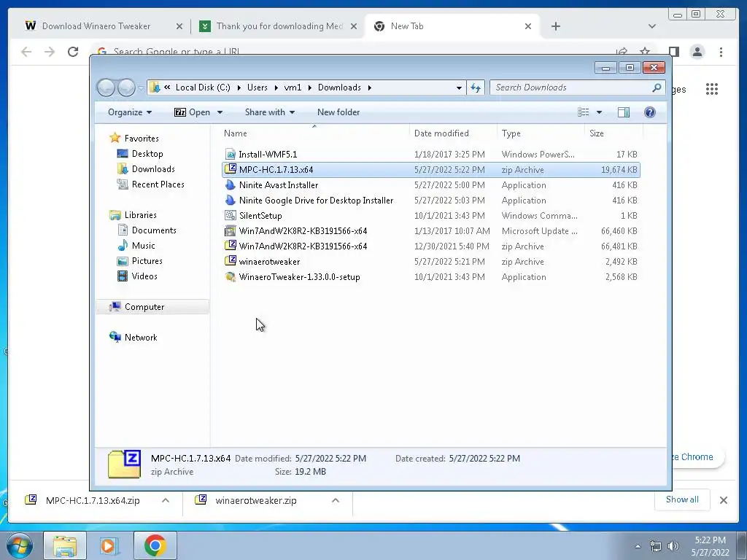Select Recent Places in navigation pane
This screenshot has height=560, width=747.
[x=158, y=184]
